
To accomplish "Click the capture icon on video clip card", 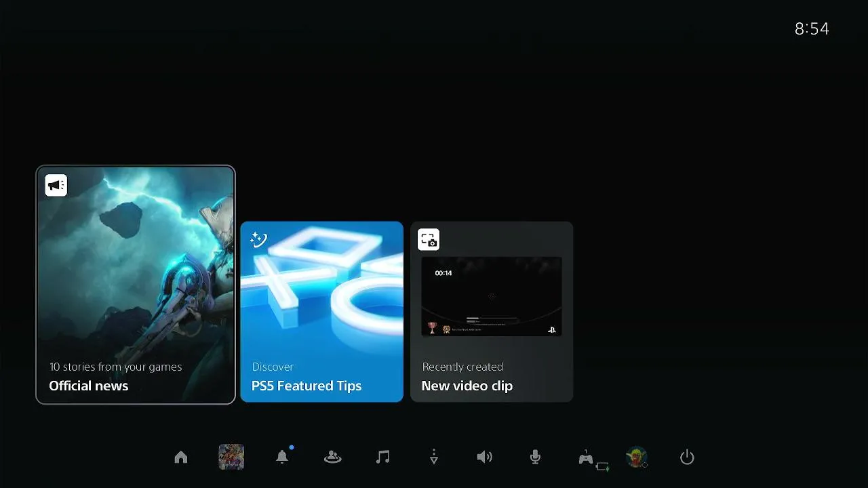I will [429, 239].
